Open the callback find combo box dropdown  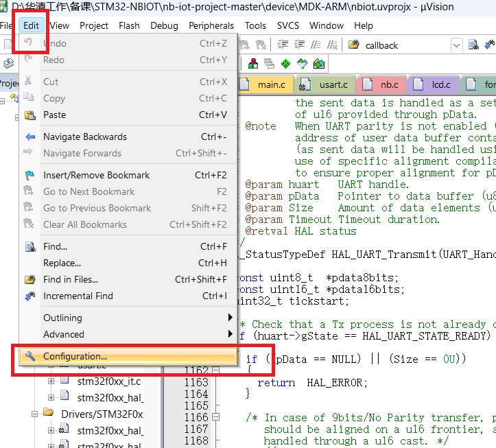point(456,45)
